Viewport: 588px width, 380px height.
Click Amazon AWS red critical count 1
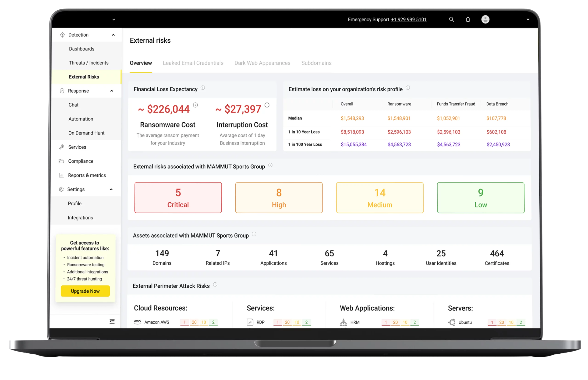click(x=184, y=322)
